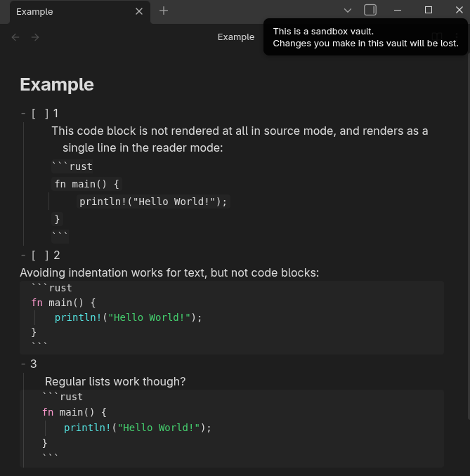This screenshot has height=476, width=470.
Task: Navigate forward with the right arrow
Action: point(35,37)
